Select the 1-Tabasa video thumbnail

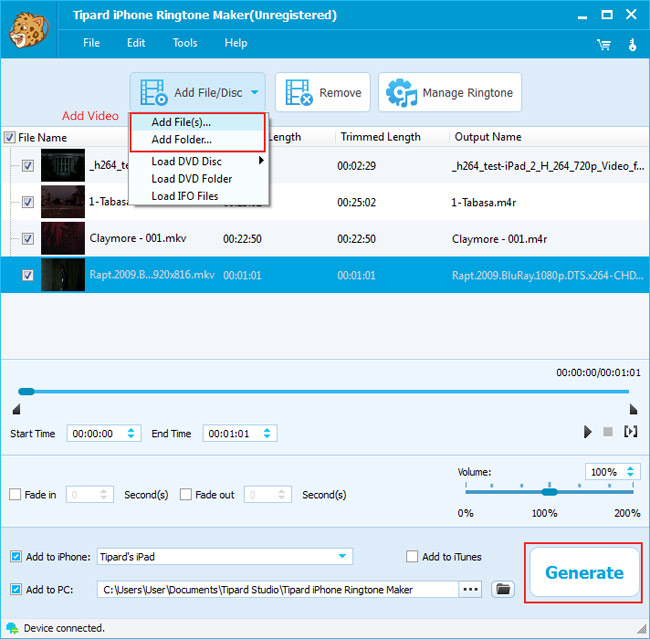(x=63, y=202)
